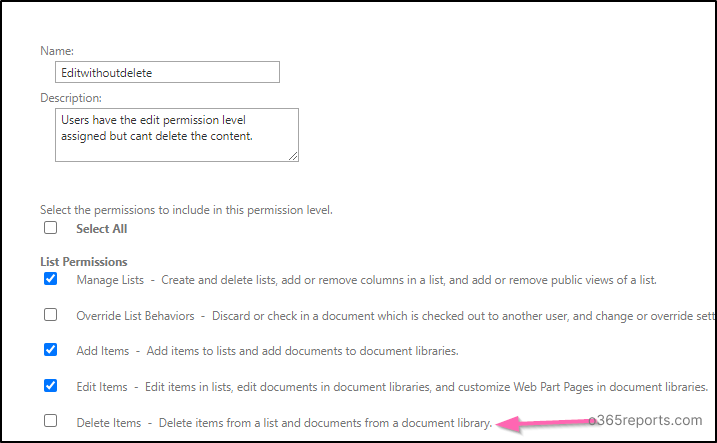Click the List Permissions heading
The height and width of the screenshot is (443, 717).
click(x=84, y=262)
